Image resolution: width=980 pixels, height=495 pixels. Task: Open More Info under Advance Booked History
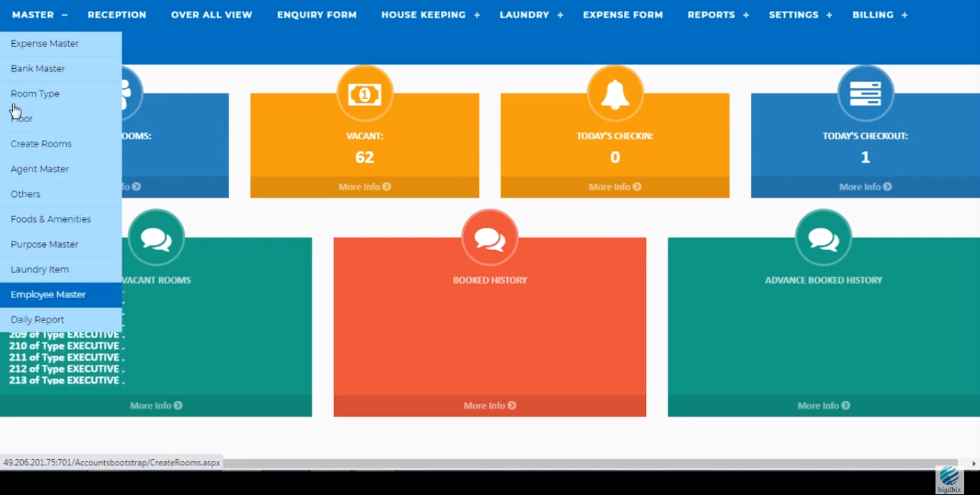(823, 406)
